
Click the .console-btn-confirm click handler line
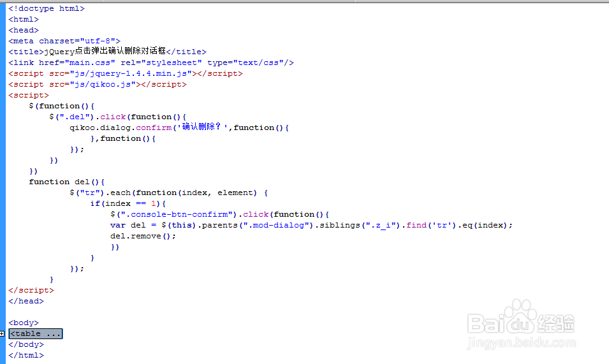click(x=220, y=215)
